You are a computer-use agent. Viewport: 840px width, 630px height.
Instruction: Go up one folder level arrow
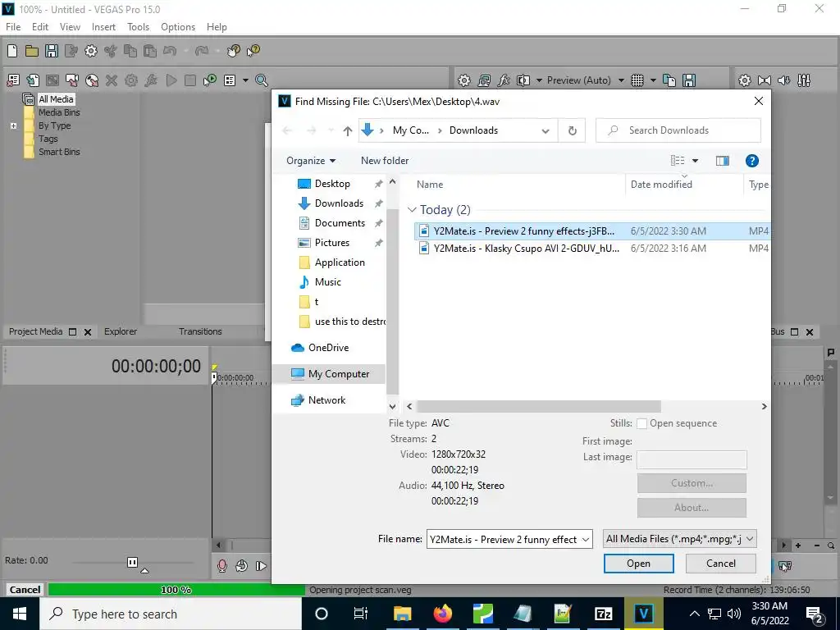(x=348, y=130)
